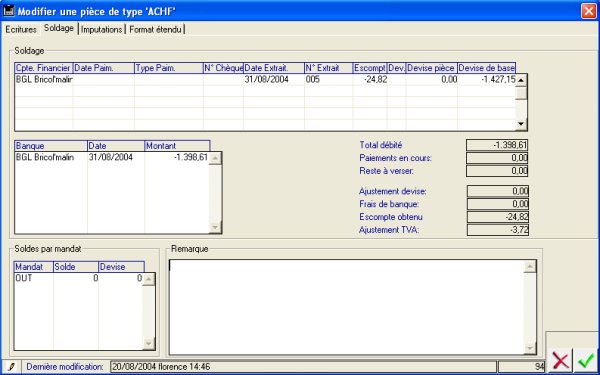Click the Date Paim. column header

(x=103, y=68)
